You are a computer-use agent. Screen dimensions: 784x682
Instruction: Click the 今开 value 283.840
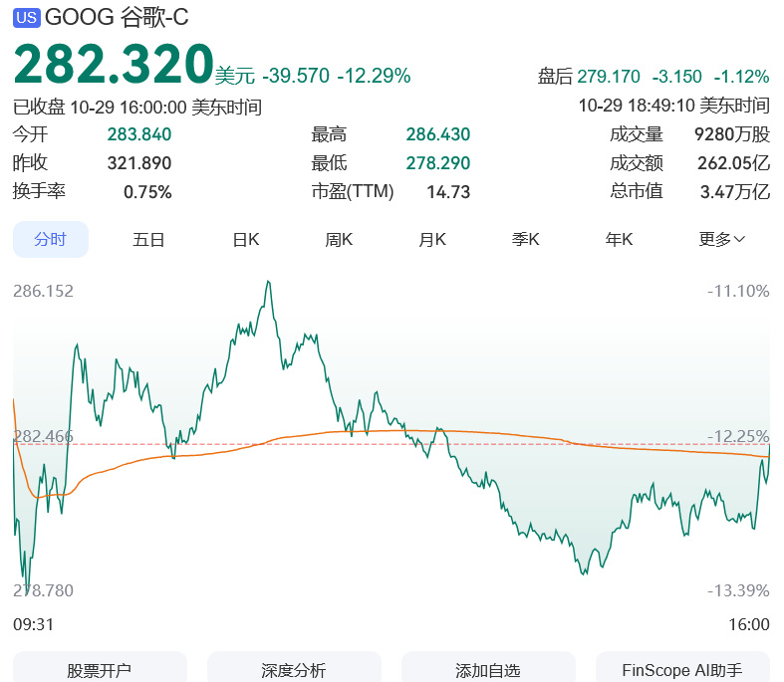(139, 134)
